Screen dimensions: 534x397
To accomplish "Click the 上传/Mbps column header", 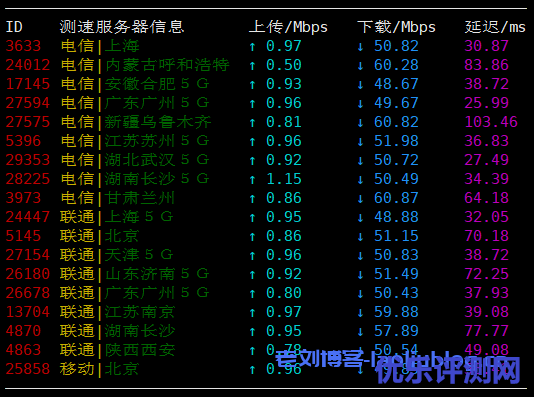I will (x=288, y=27).
